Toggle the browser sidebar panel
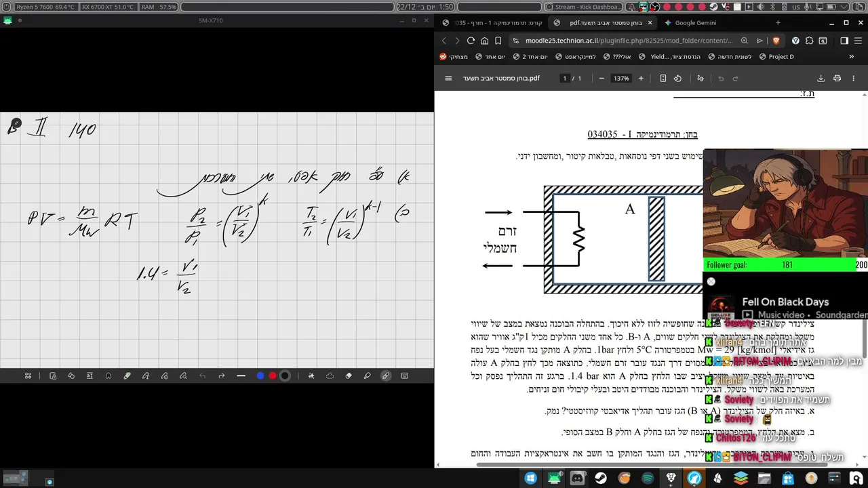This screenshot has height=488, width=868. click(844, 41)
